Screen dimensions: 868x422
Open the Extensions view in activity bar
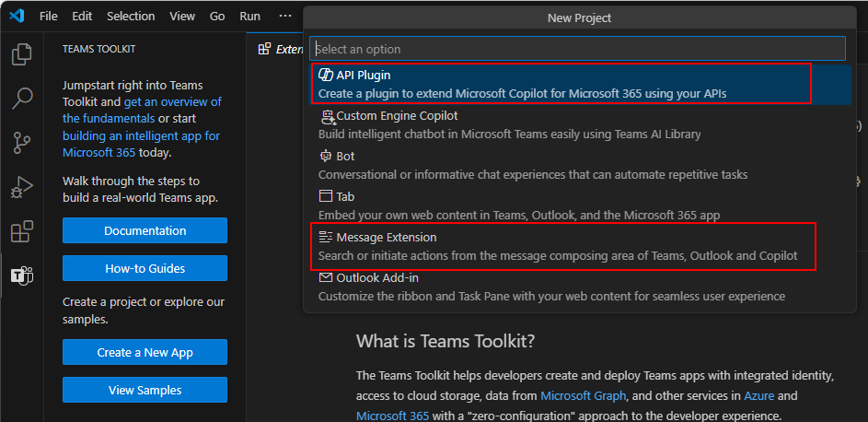click(x=21, y=231)
